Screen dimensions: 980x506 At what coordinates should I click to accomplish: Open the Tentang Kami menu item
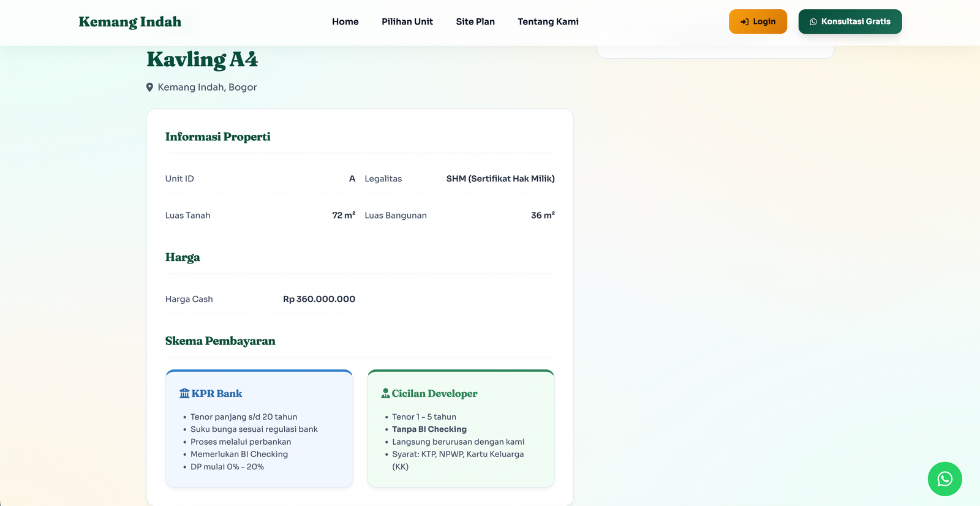[548, 21]
